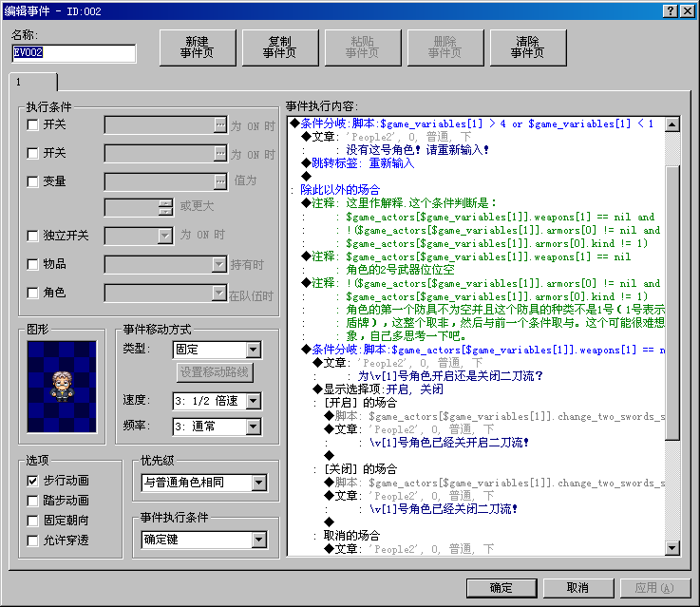Open the event graphic character thumbnail

pyautogui.click(x=62, y=387)
